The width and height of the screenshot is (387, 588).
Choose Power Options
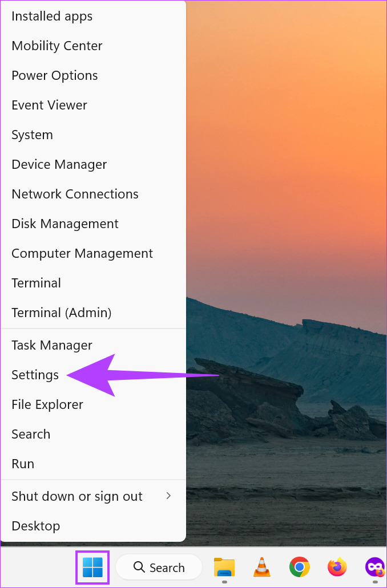(93, 75)
